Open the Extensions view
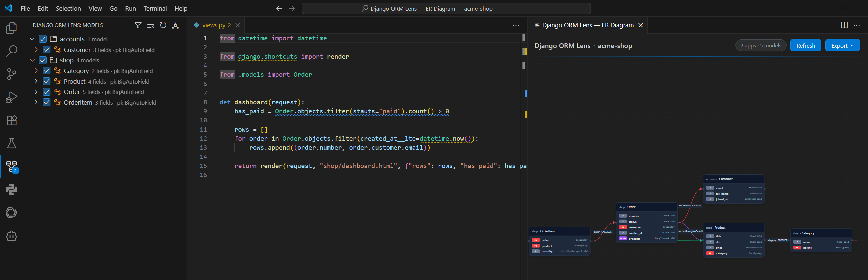This screenshot has width=868, height=280. 11,120
